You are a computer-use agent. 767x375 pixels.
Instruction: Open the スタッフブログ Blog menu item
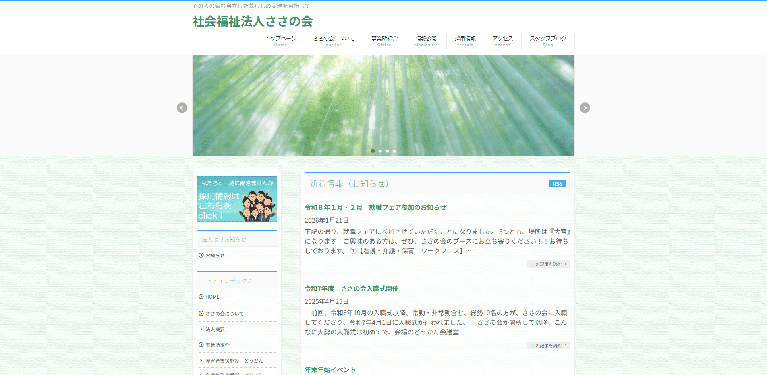(x=548, y=41)
